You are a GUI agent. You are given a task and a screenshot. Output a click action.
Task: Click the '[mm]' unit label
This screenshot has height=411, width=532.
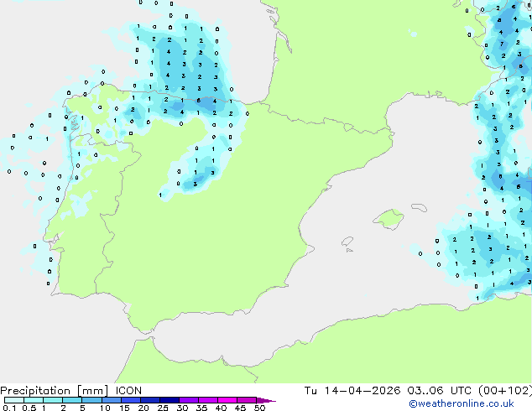point(93,391)
